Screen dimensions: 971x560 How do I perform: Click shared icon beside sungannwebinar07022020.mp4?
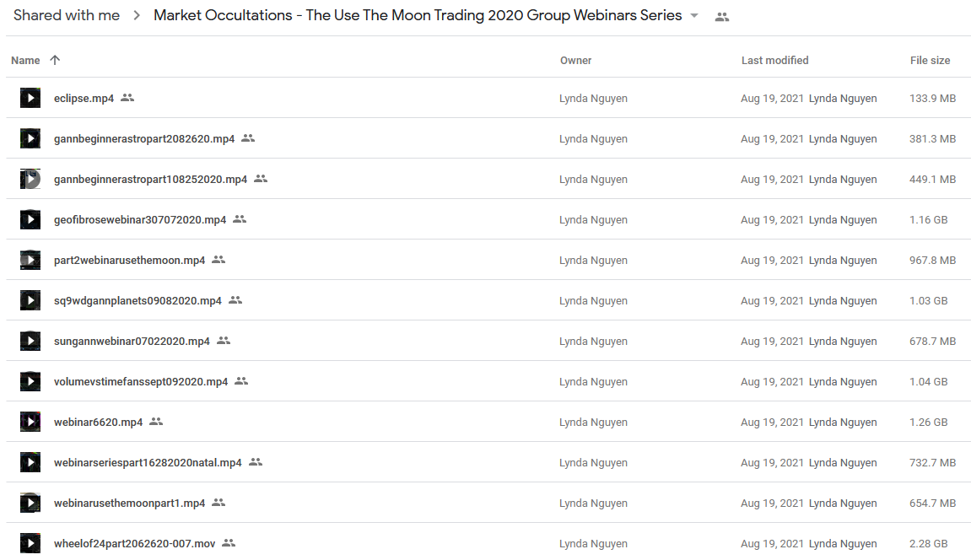[x=224, y=341]
